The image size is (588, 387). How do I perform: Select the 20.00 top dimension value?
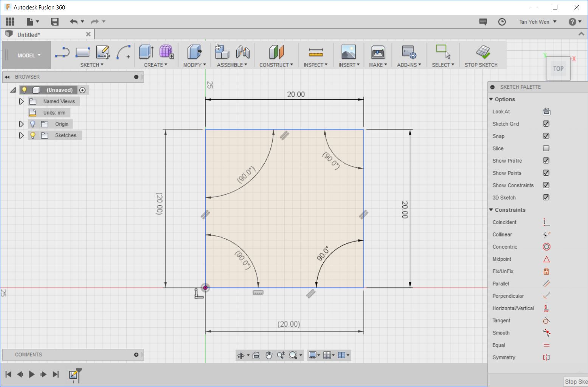296,94
